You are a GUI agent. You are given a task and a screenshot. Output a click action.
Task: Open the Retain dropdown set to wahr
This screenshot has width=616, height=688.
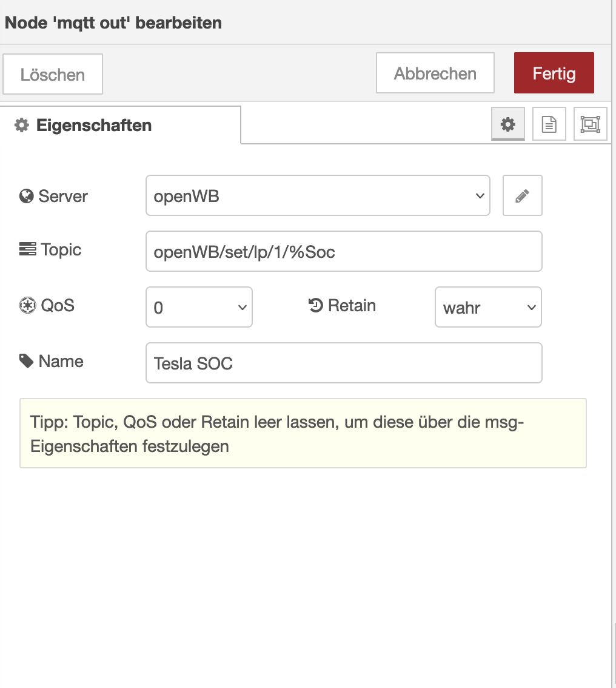(x=487, y=308)
